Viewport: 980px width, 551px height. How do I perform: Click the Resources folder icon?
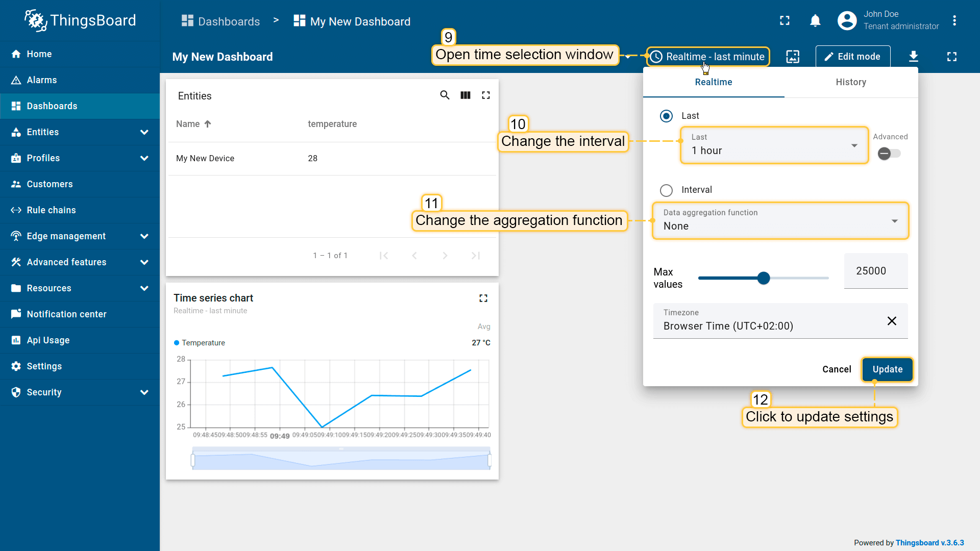[16, 288]
